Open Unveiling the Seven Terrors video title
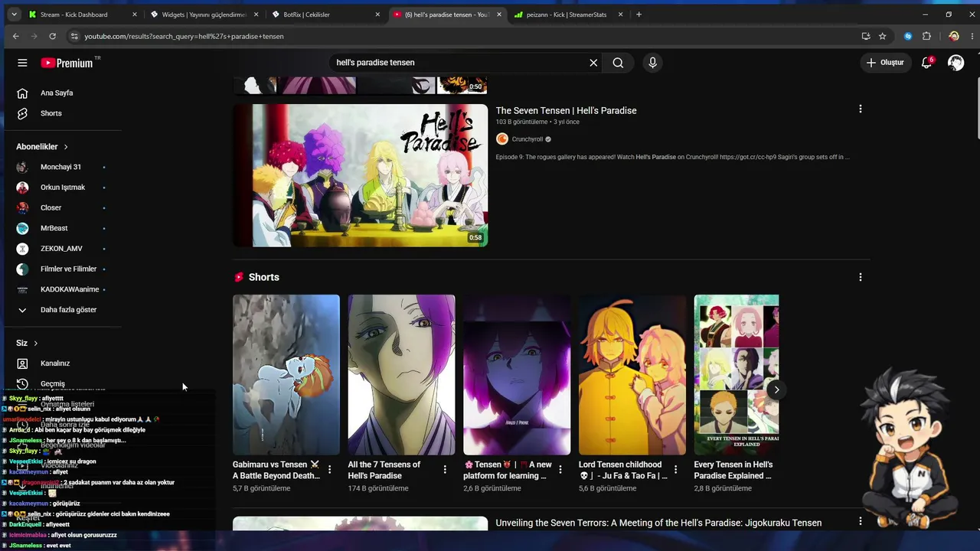This screenshot has width=980, height=551. tap(658, 523)
